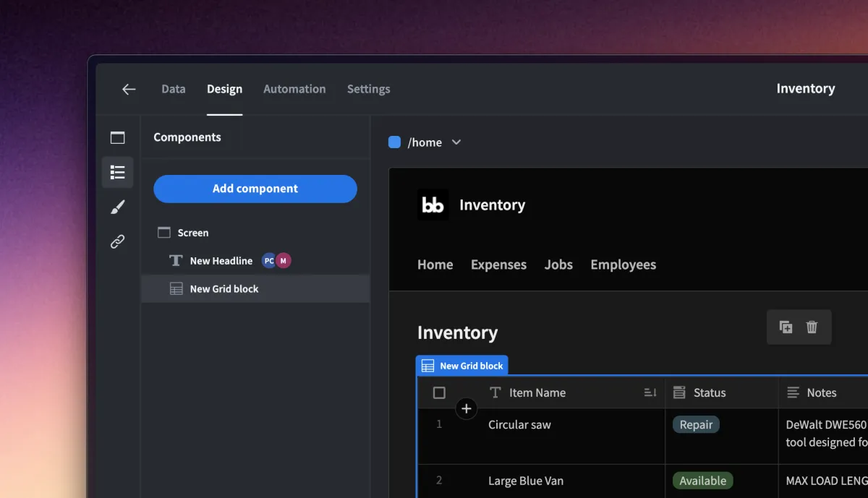Viewport: 868px width, 498px height.
Task: Select the Screens sidebar icon
Action: [117, 137]
